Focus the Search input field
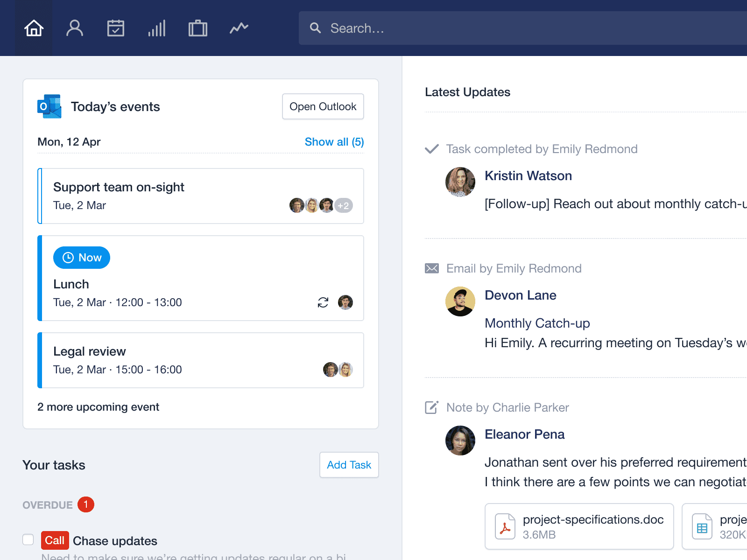The height and width of the screenshot is (560, 747). [523, 28]
